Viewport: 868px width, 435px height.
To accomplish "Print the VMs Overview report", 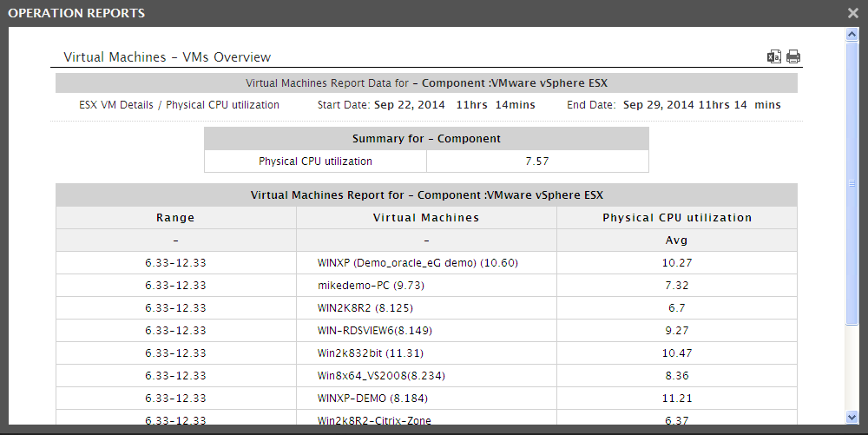I will pos(793,56).
